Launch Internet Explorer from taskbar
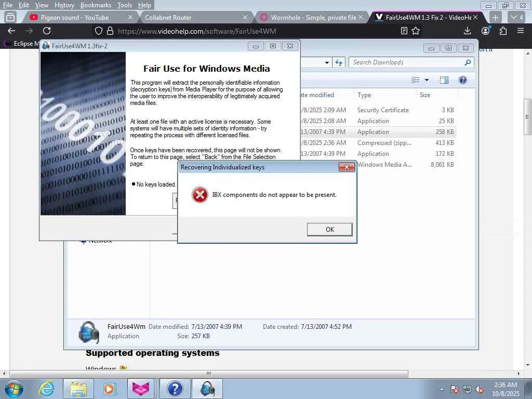 click(46, 389)
